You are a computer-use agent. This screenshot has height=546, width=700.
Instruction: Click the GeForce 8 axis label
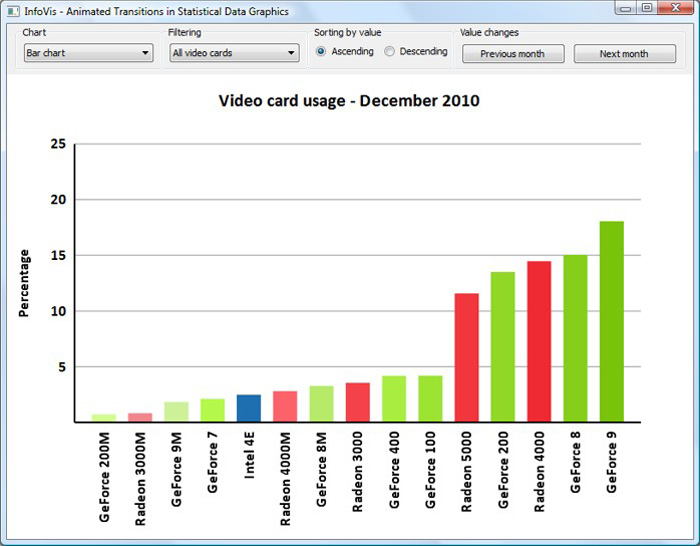(x=575, y=462)
